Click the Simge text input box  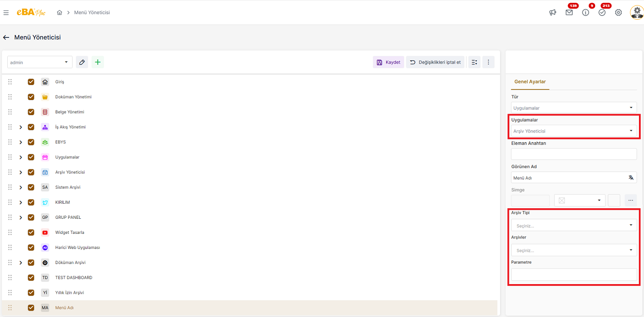pos(530,200)
